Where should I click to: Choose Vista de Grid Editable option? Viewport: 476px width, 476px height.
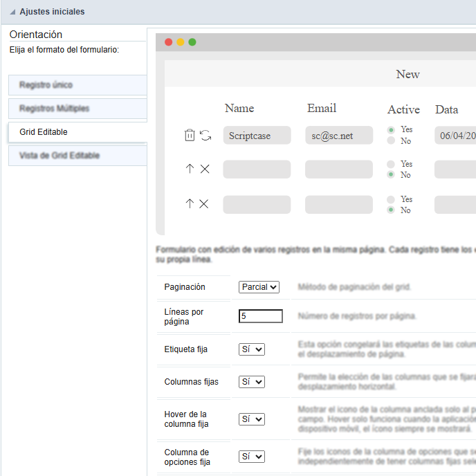pos(77,156)
